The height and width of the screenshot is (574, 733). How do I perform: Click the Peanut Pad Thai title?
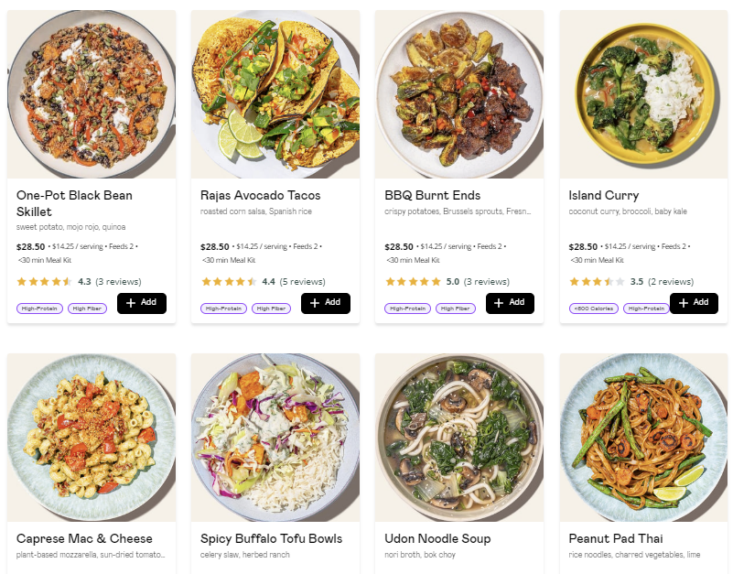pos(616,538)
